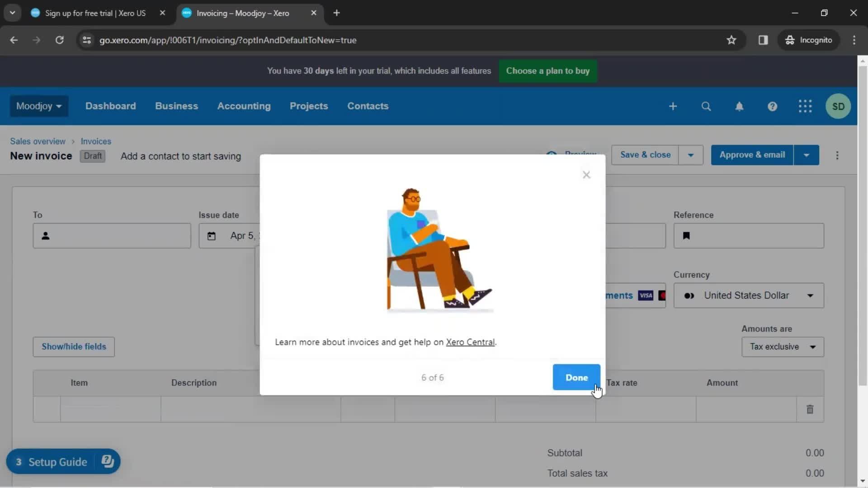Viewport: 868px width, 488px height.
Task: Click the Tax rate column header
Action: coord(622,383)
